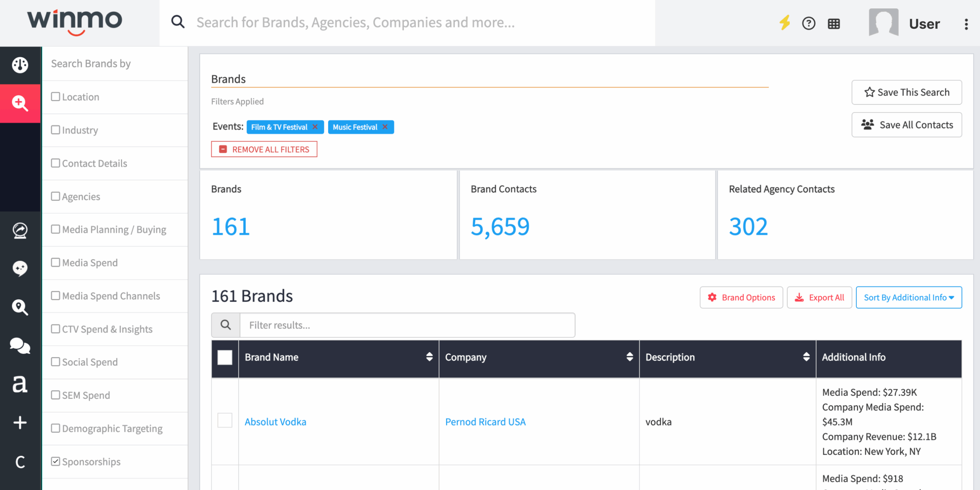Check the Media Spend filter checkbox
The image size is (980, 490).
[56, 262]
